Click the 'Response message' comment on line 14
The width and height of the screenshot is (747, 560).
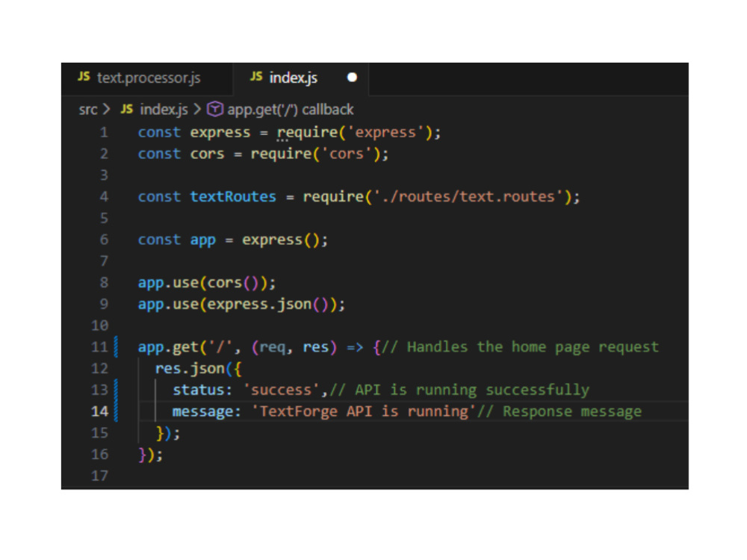560,411
